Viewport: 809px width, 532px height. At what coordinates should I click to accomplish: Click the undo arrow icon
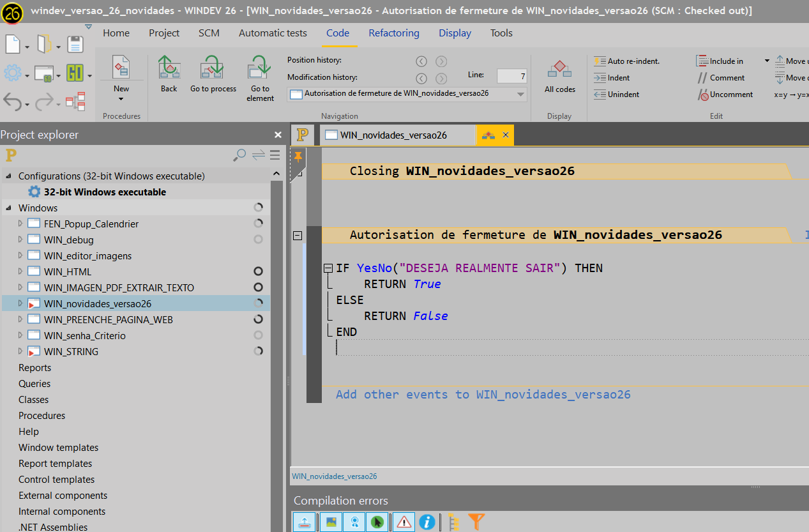[13, 100]
